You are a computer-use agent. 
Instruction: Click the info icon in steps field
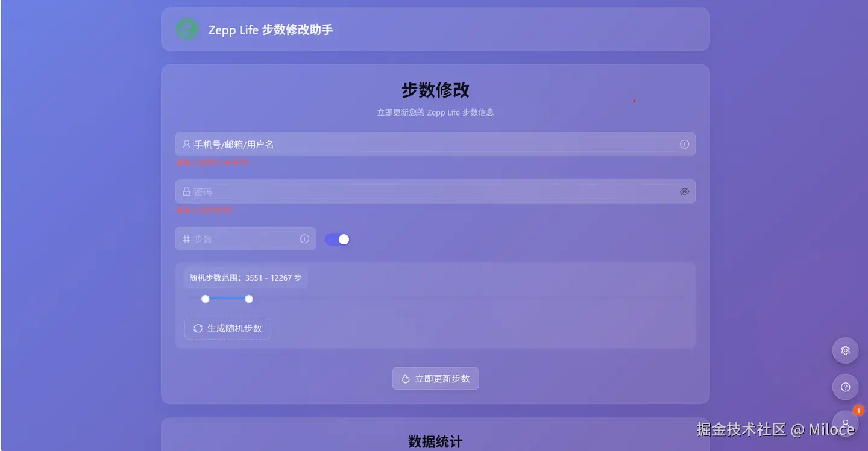coord(304,239)
